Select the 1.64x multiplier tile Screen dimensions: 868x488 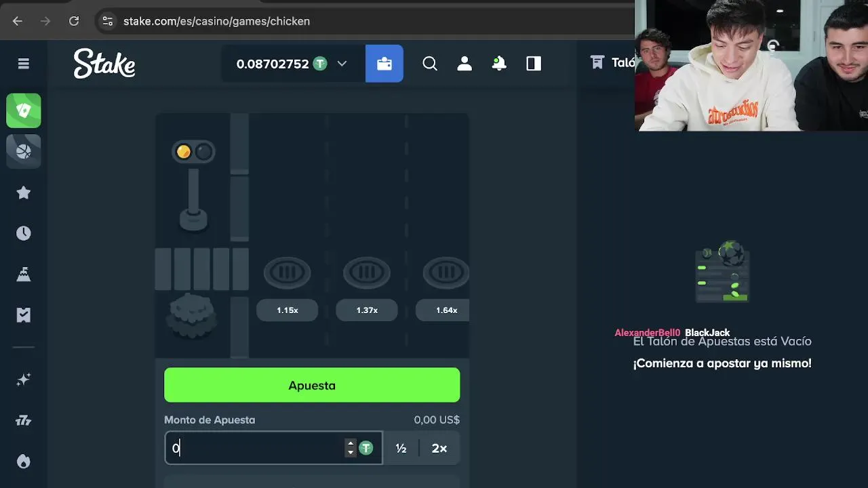point(442,310)
